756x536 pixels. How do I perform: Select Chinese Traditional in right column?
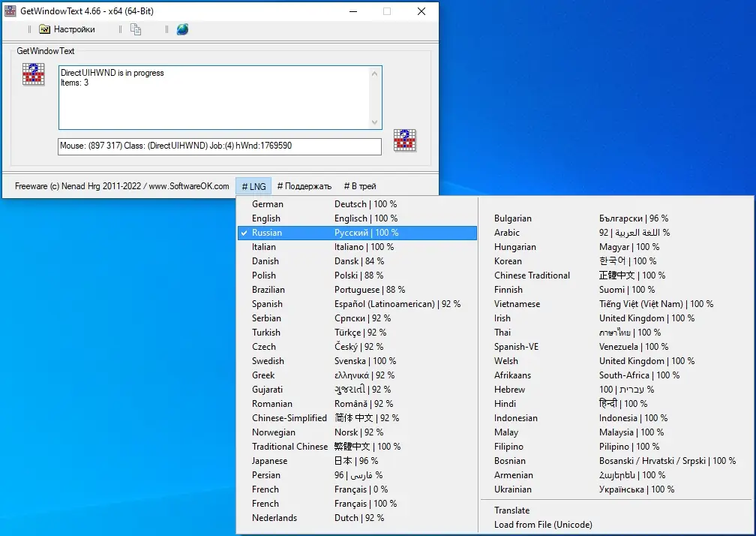616,276
